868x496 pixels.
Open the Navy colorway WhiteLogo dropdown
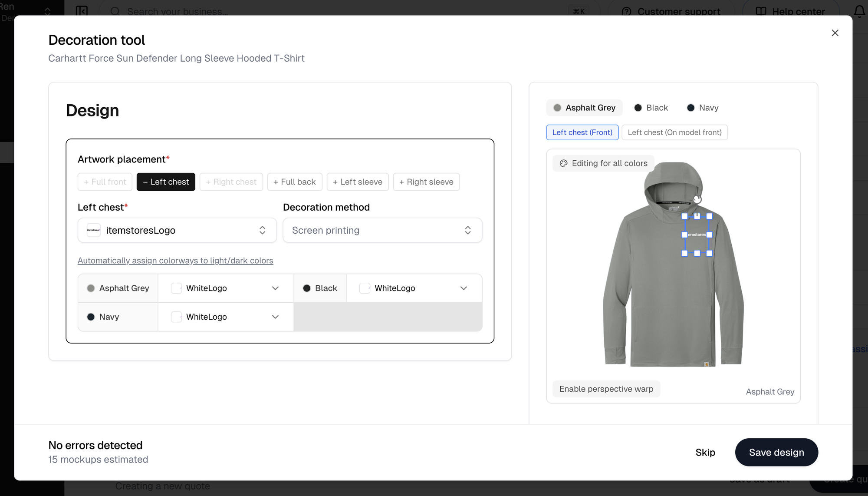coord(226,317)
